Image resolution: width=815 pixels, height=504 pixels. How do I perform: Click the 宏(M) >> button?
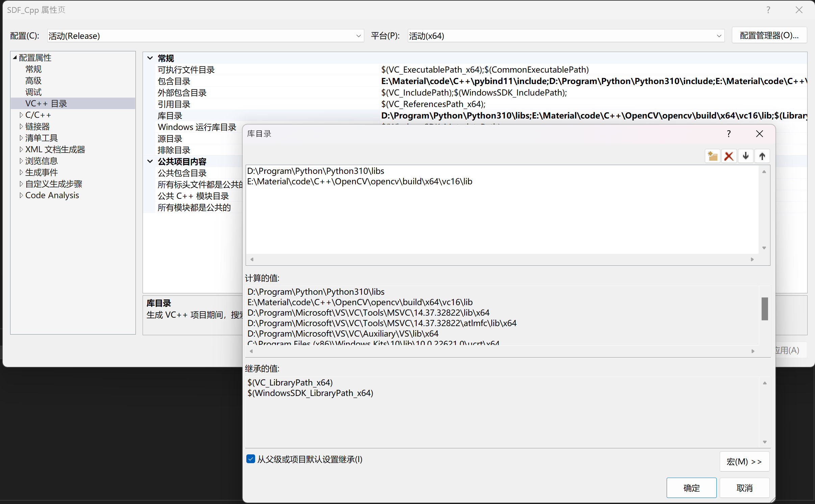coord(744,461)
